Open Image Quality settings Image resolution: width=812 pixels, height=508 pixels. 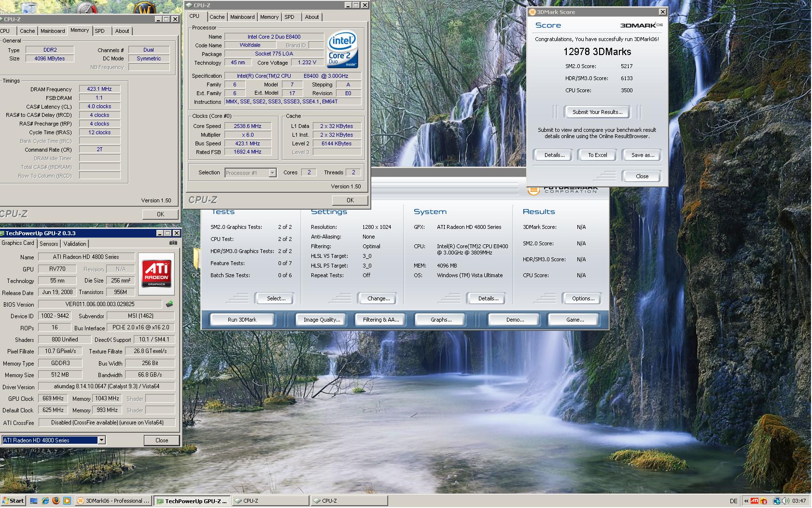[x=322, y=320]
